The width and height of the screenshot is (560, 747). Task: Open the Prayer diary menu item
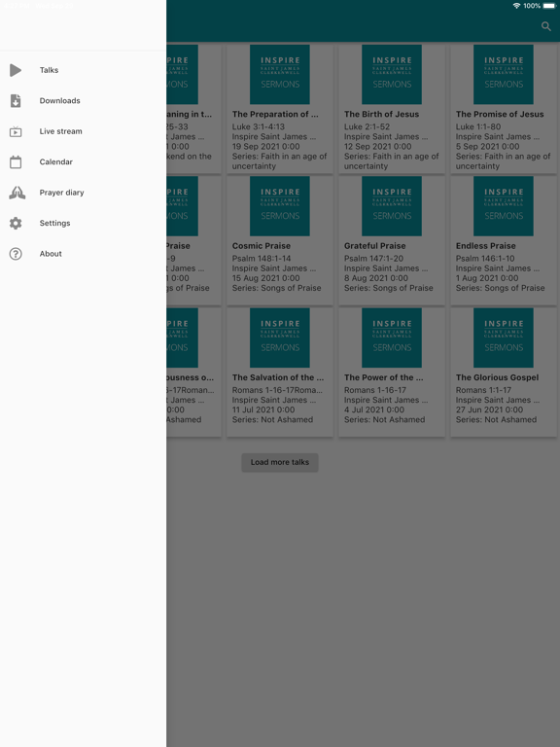[84, 193]
